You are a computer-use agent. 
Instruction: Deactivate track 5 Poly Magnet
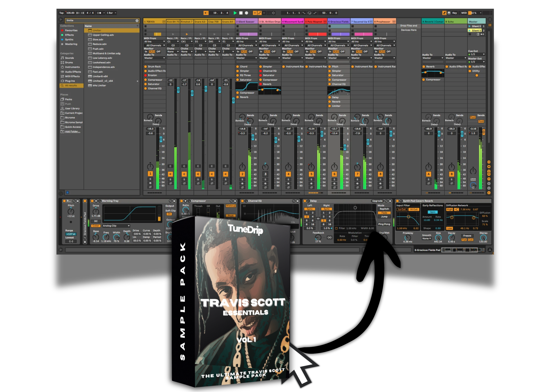tap(311, 174)
